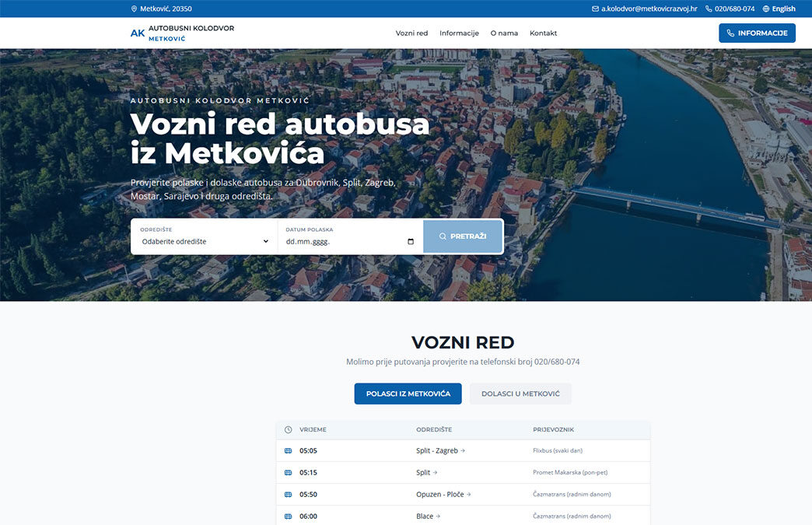
Task: Expand the destination chevron in the search form
Action: coord(265,241)
